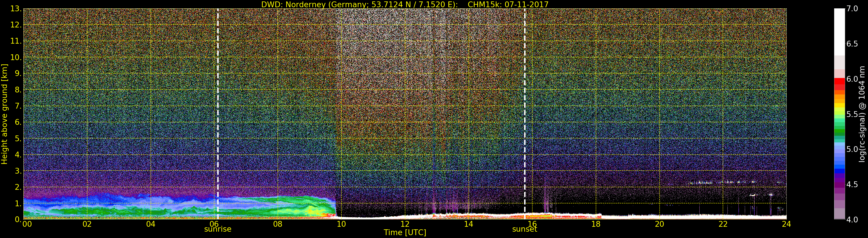Click colorbar tick label "6.0"
Screen dimensions: 868x238
852,79
